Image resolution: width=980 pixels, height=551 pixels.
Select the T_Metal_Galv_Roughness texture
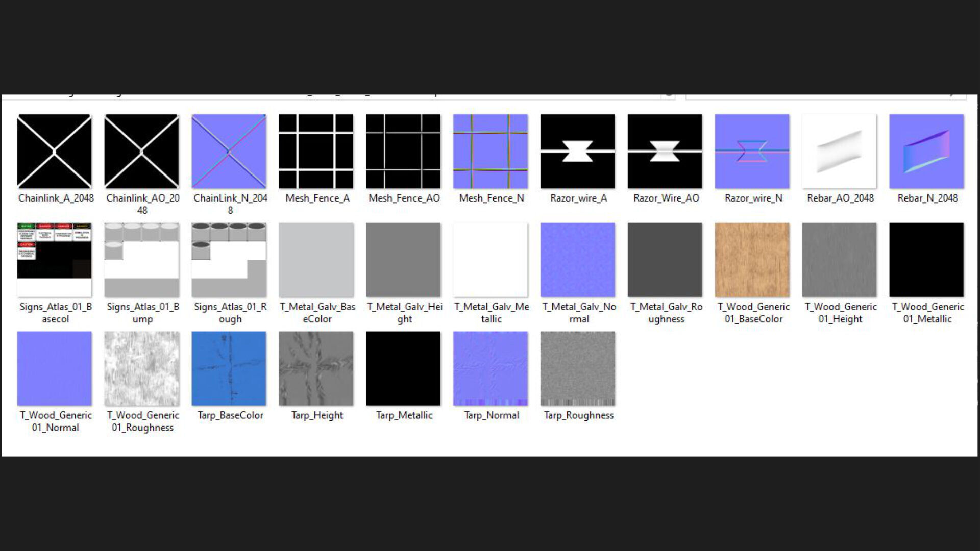point(665,260)
